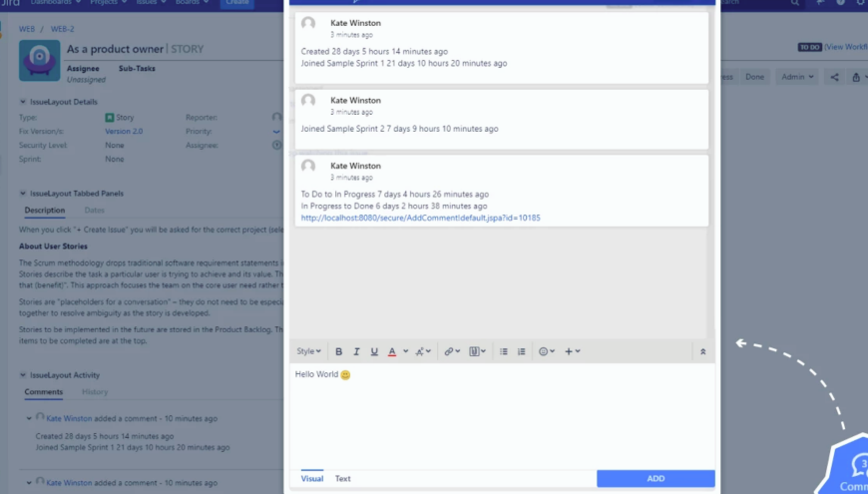Click Kate Winston avatar on Sprint 2 comment

tap(308, 101)
